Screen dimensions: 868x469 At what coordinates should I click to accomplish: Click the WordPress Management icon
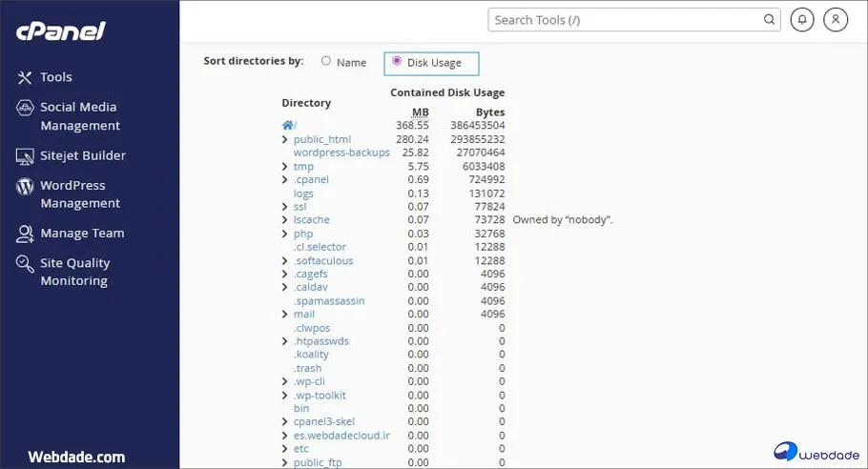[x=25, y=186]
